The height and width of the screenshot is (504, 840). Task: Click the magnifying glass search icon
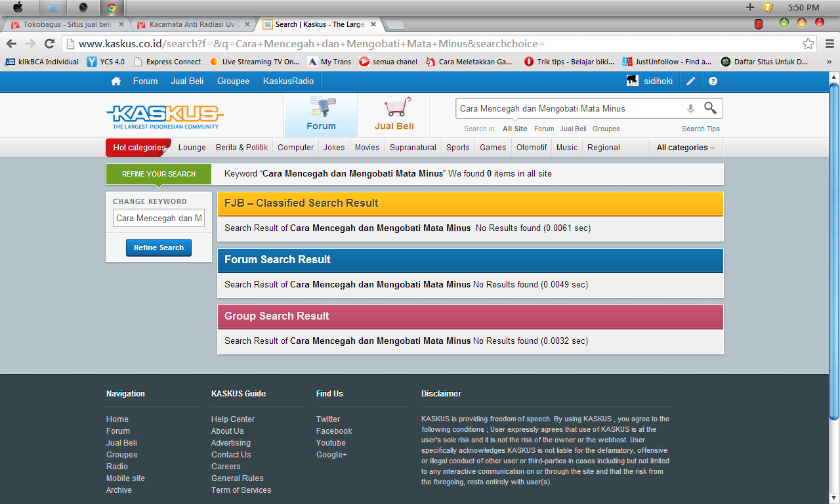(x=710, y=108)
